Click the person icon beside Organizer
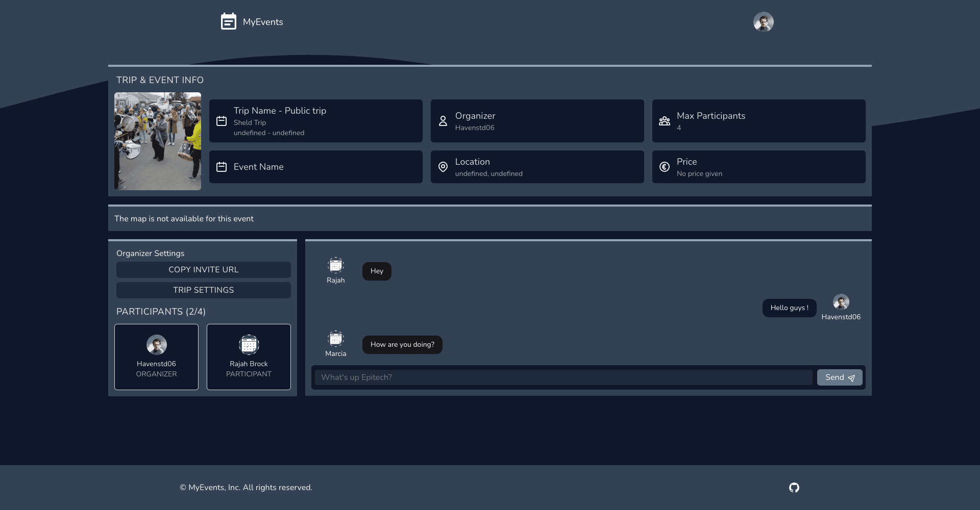 point(443,121)
